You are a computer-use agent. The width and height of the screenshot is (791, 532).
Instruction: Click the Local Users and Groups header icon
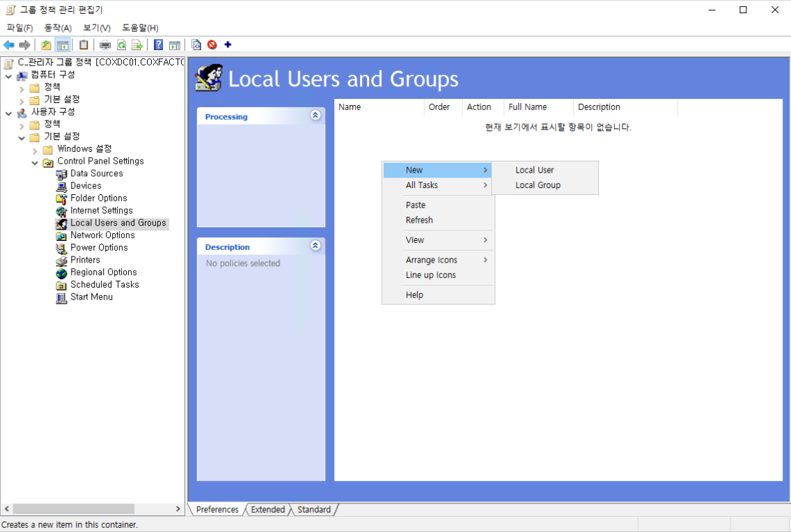(x=209, y=78)
